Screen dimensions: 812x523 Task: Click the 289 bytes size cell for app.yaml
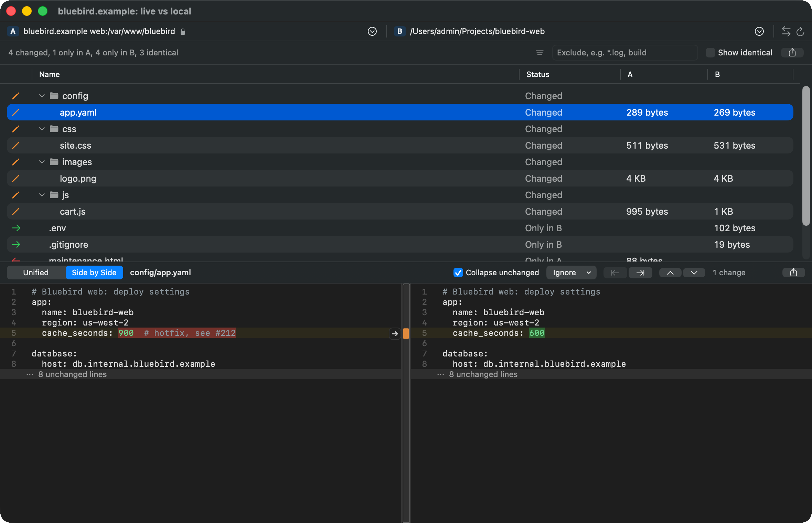pyautogui.click(x=647, y=113)
